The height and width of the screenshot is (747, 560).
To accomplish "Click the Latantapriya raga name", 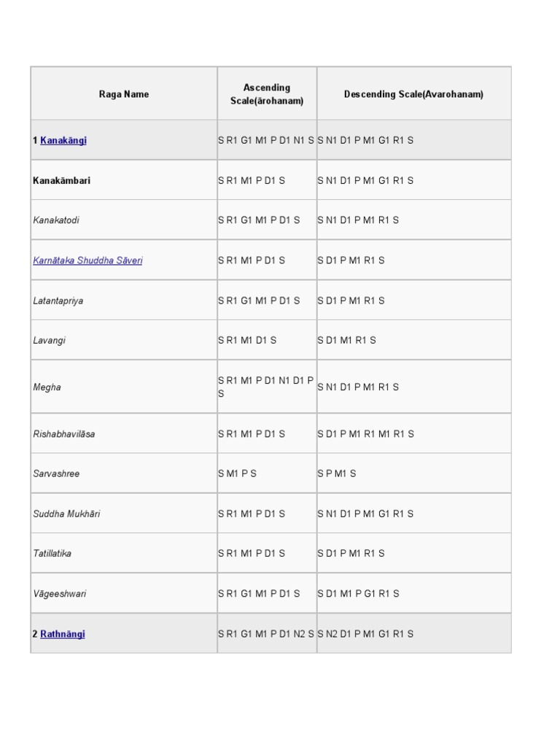I will point(58,301).
